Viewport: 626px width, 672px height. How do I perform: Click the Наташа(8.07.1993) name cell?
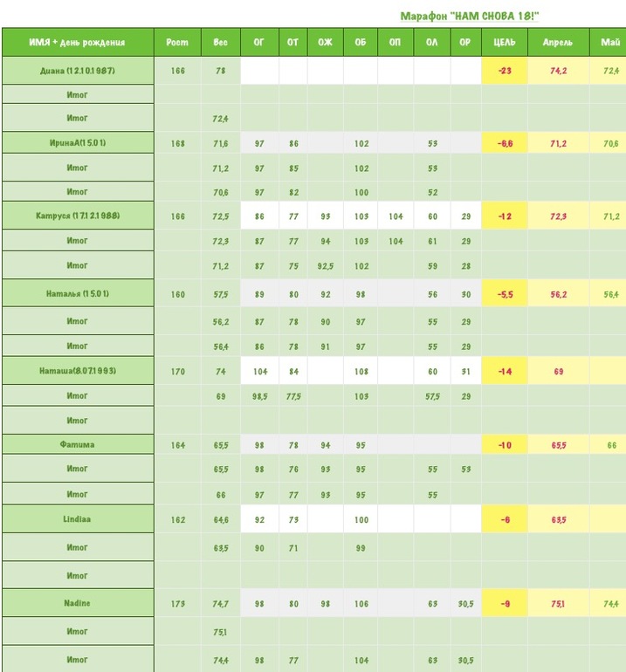point(77,371)
